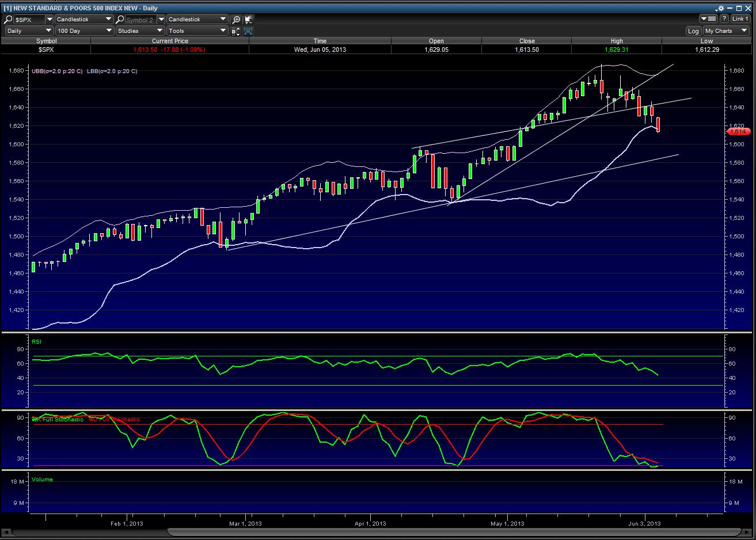
Task: Click the chart panel resize icon
Action: [x=235, y=31]
